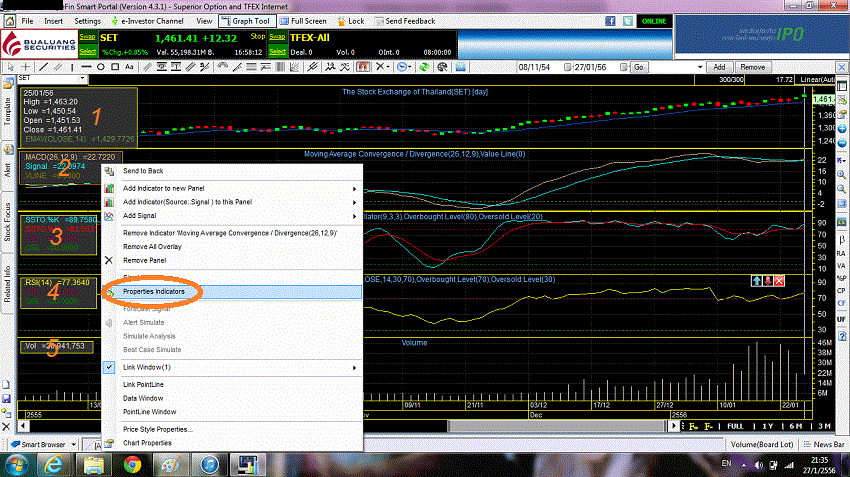Click the Lock button

(351, 21)
